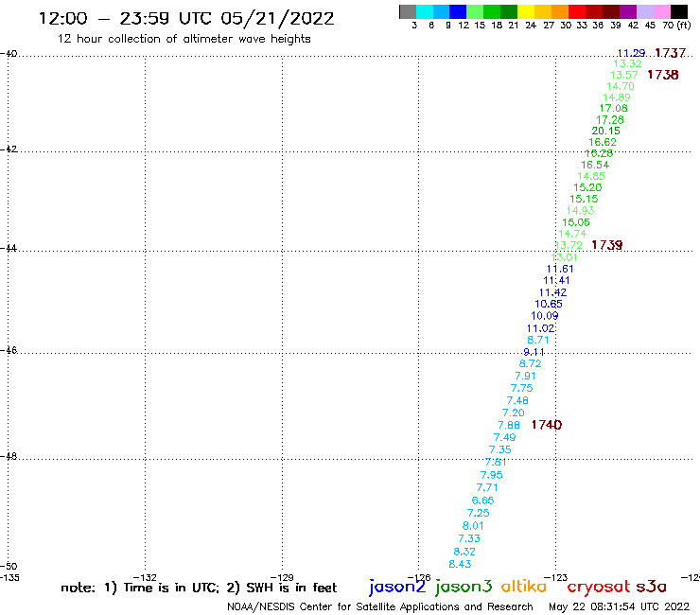Click the 14.89 wave height value
Viewport: 700px width, 615px height.
(x=617, y=97)
